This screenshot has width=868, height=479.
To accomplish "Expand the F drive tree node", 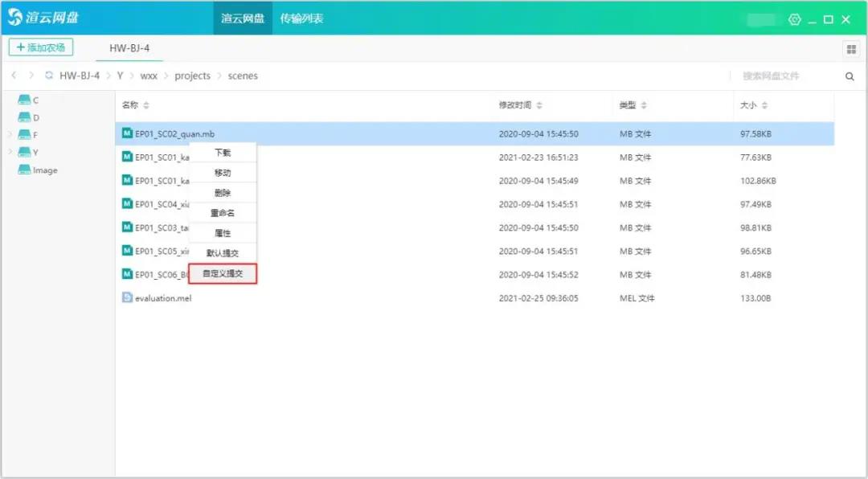I will point(10,135).
